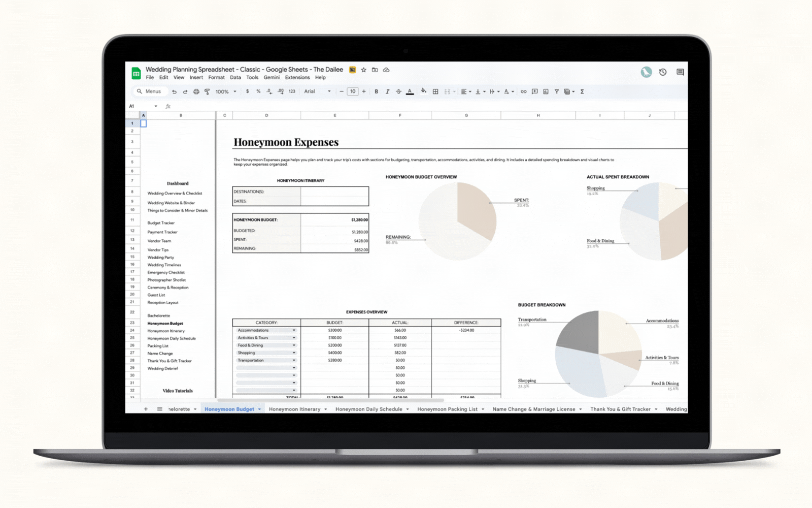Image resolution: width=812 pixels, height=508 pixels.
Task: Star this spreadsheet document
Action: point(364,70)
